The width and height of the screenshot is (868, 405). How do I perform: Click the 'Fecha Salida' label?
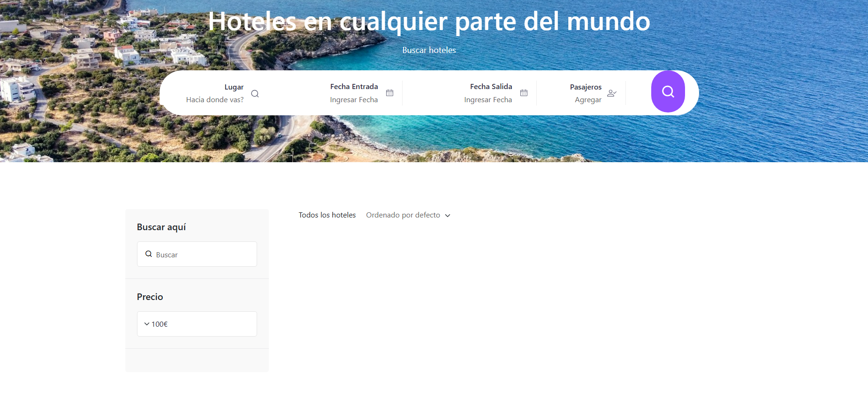tap(491, 87)
